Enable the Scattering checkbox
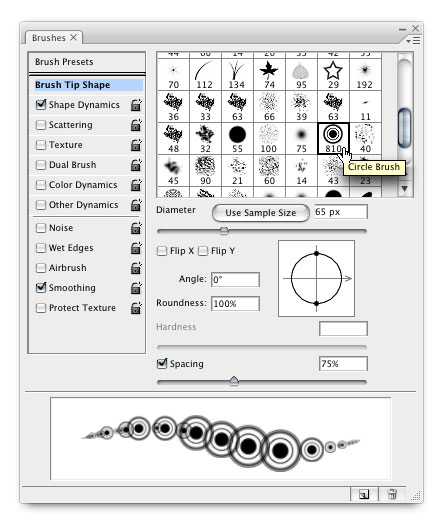Screen dimensions: 441x525 click(41, 125)
